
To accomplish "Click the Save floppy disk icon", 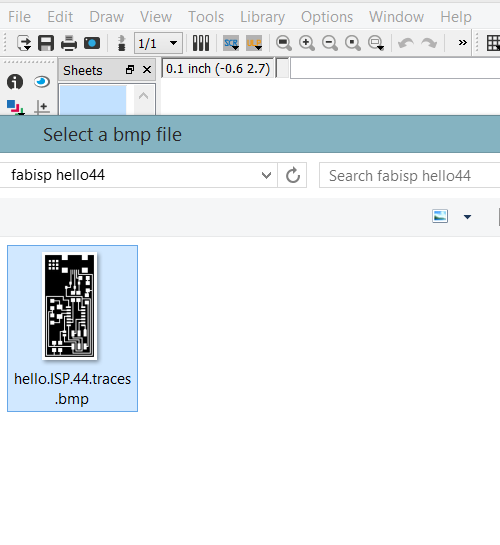I will click(x=46, y=43).
